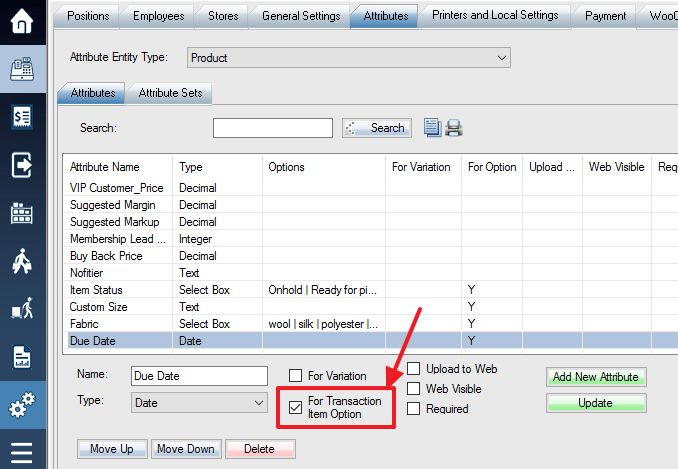Screen dimensions: 678x469
Task: Select the Membership Lead row
Action: pos(370,239)
